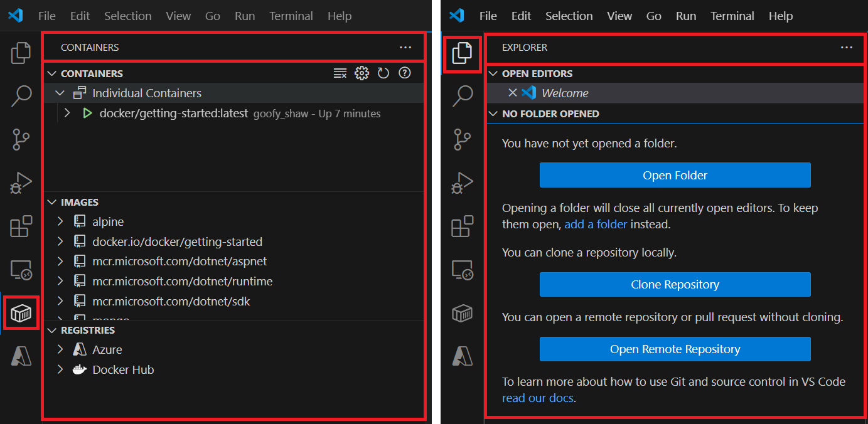This screenshot has width=868, height=424.
Task: Open the Source Control panel icon
Action: (x=21, y=139)
